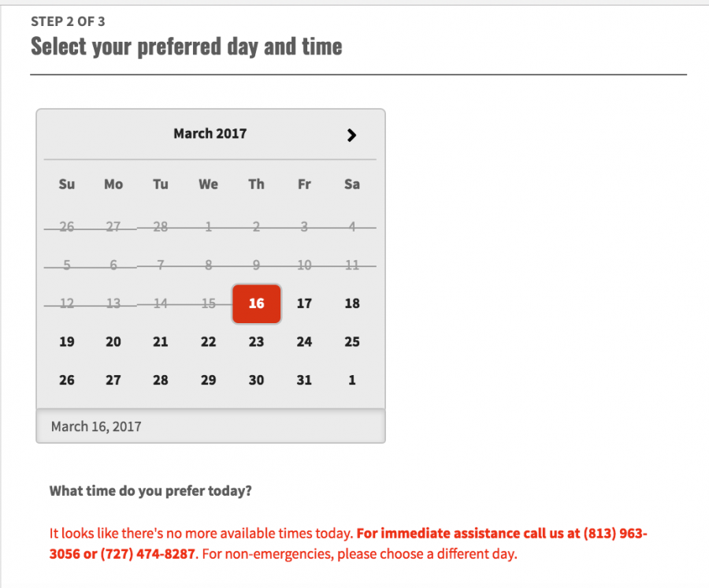Select March 16 highlighted date

click(x=256, y=303)
